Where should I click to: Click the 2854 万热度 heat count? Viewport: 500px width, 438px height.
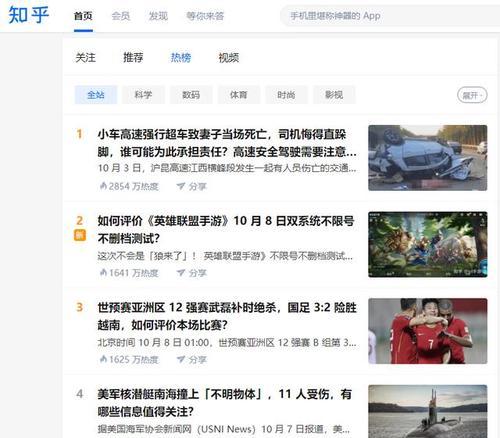click(x=134, y=186)
